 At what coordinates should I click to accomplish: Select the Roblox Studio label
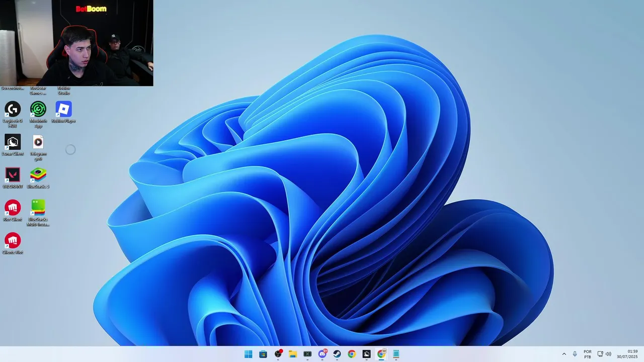pos(64,90)
